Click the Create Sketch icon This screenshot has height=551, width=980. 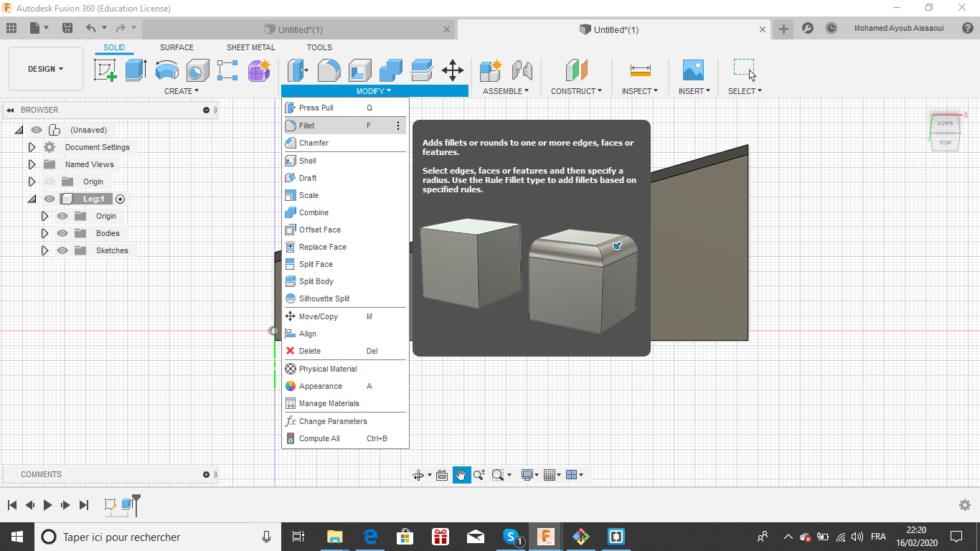click(x=105, y=70)
